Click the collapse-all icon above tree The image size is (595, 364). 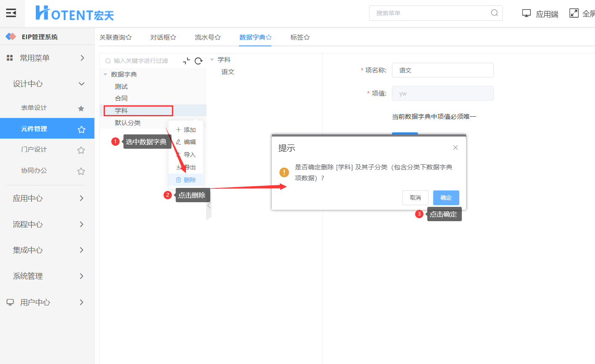pyautogui.click(x=186, y=61)
